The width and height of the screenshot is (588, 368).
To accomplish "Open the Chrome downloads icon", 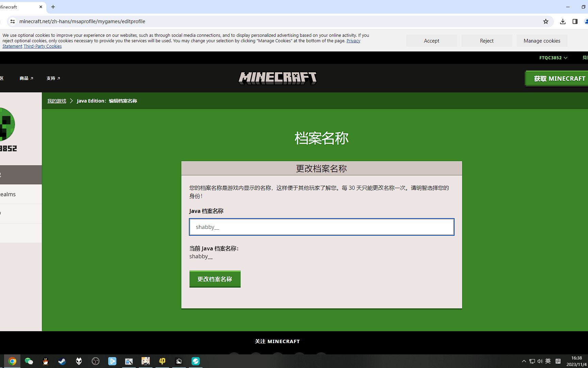I will (563, 21).
